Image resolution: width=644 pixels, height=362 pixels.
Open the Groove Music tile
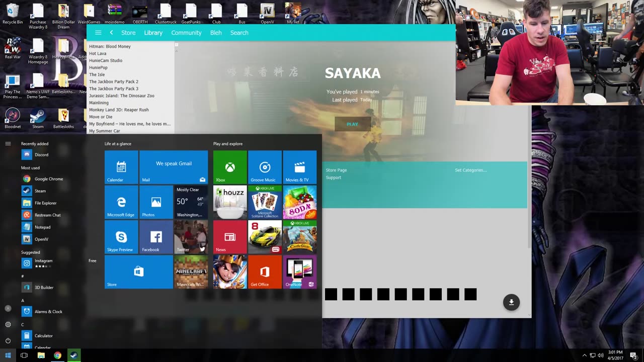pos(265,167)
